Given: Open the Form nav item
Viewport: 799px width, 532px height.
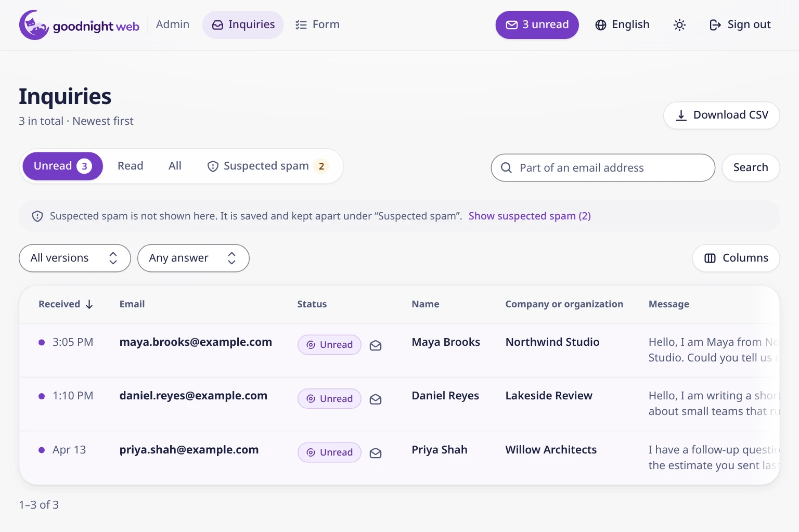Looking at the screenshot, I should (317, 25).
